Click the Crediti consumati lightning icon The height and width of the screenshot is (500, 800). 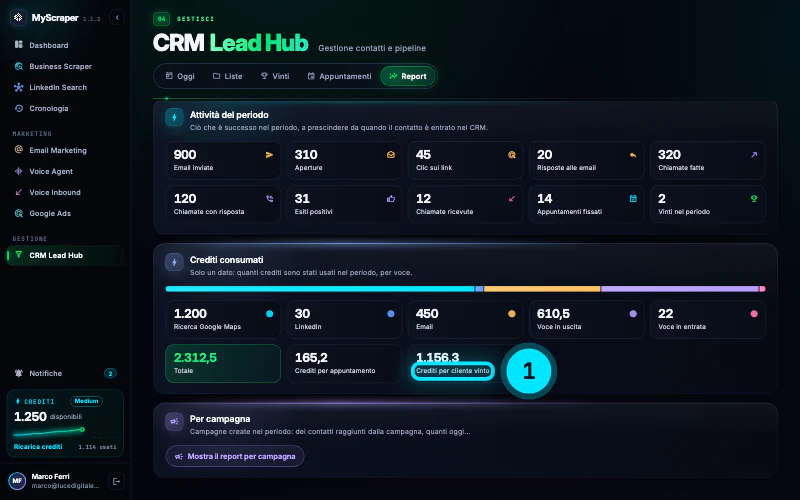pyautogui.click(x=174, y=262)
